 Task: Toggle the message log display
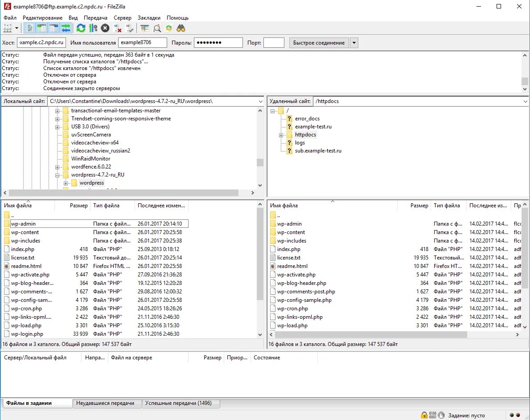click(30, 29)
